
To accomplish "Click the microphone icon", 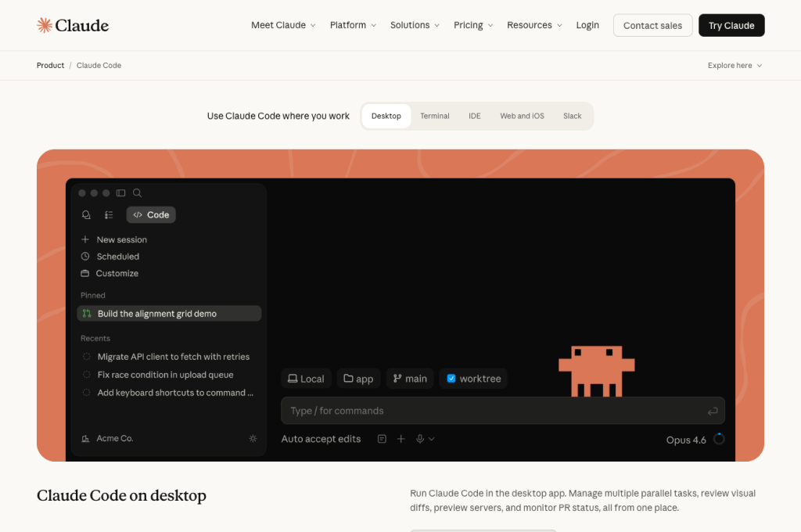I will tap(420, 439).
